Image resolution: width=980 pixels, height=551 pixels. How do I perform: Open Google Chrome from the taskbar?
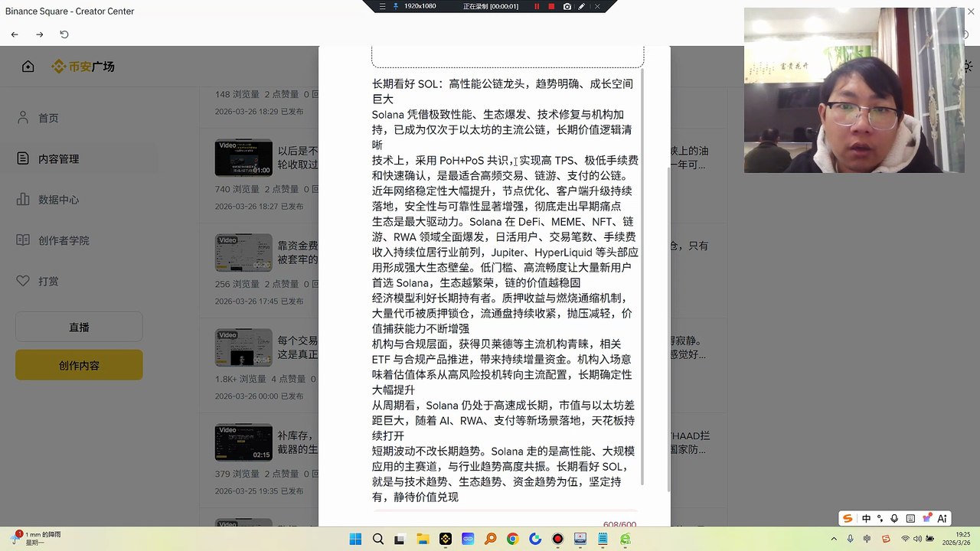tap(513, 539)
